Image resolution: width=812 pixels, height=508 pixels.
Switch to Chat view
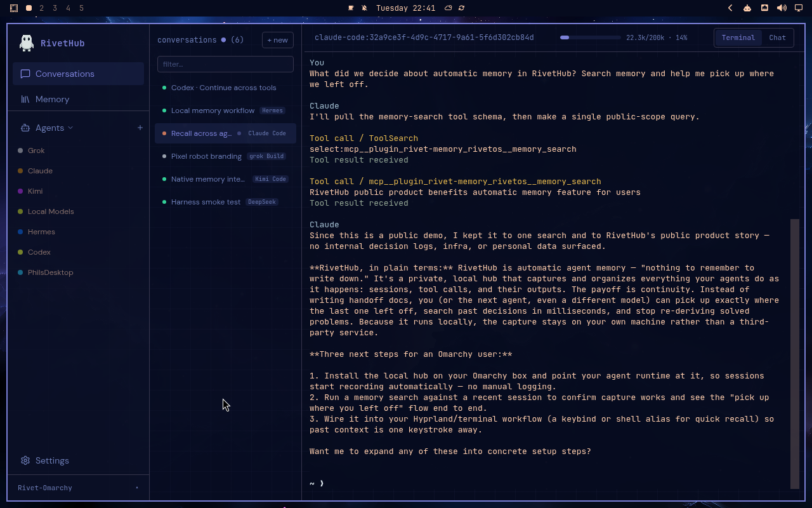coord(777,37)
